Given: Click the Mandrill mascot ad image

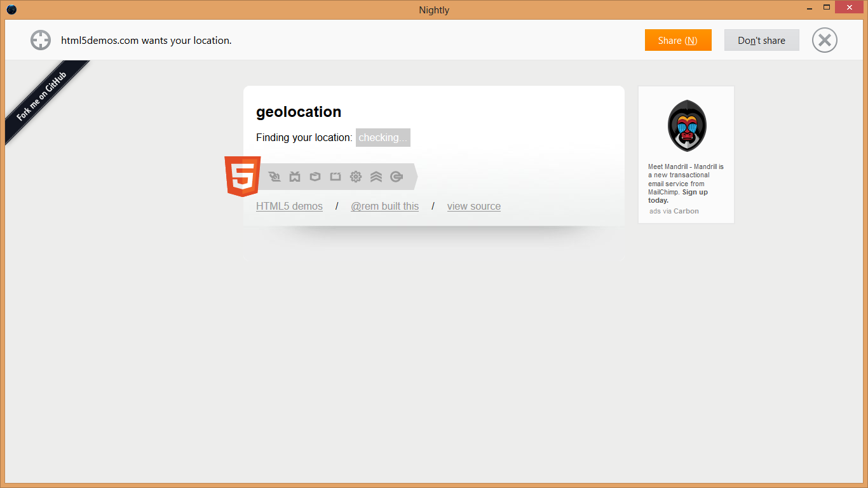Looking at the screenshot, I should 686,126.
